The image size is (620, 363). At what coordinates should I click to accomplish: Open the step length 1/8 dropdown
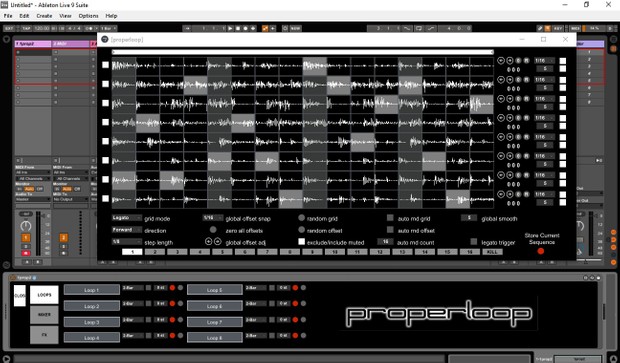127,242
